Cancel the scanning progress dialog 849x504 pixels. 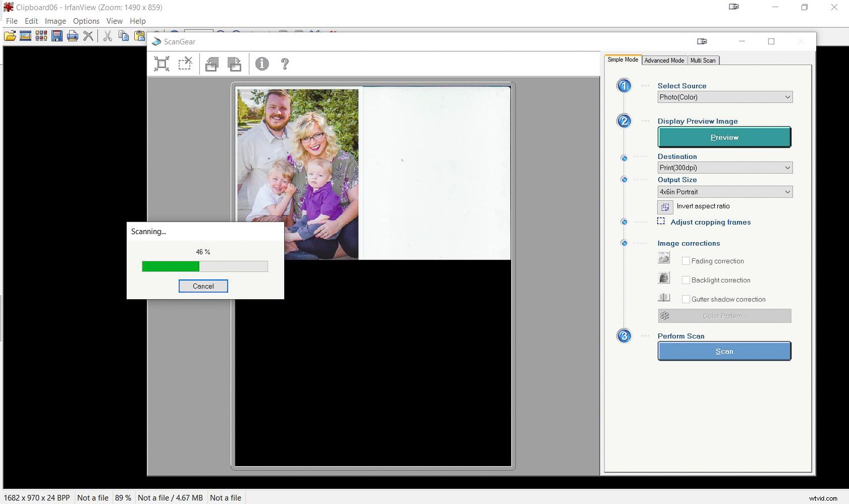[x=203, y=286]
